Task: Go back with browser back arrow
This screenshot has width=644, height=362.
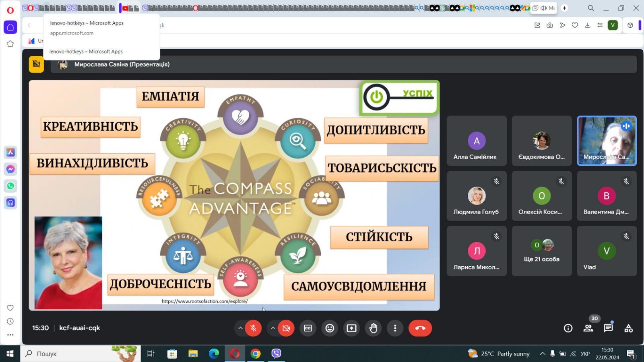Action: (29, 25)
